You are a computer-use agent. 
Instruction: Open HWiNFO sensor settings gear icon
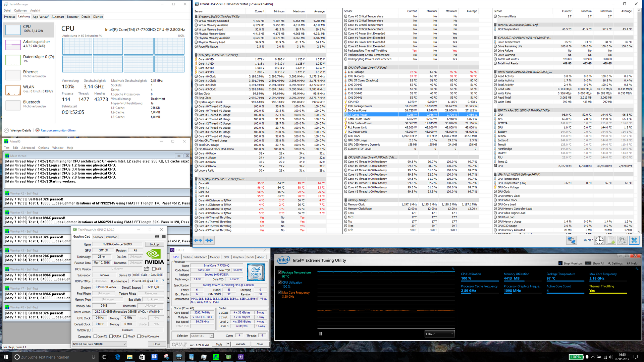click(622, 240)
